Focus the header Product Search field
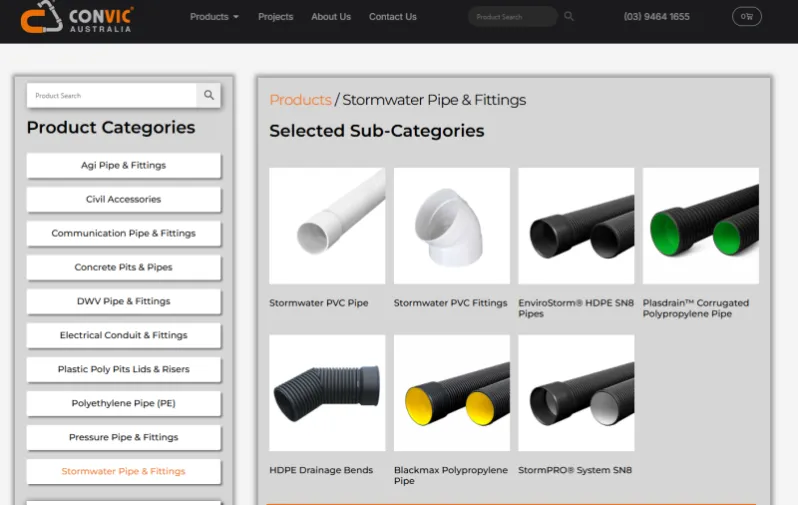The image size is (798, 505). (x=513, y=17)
